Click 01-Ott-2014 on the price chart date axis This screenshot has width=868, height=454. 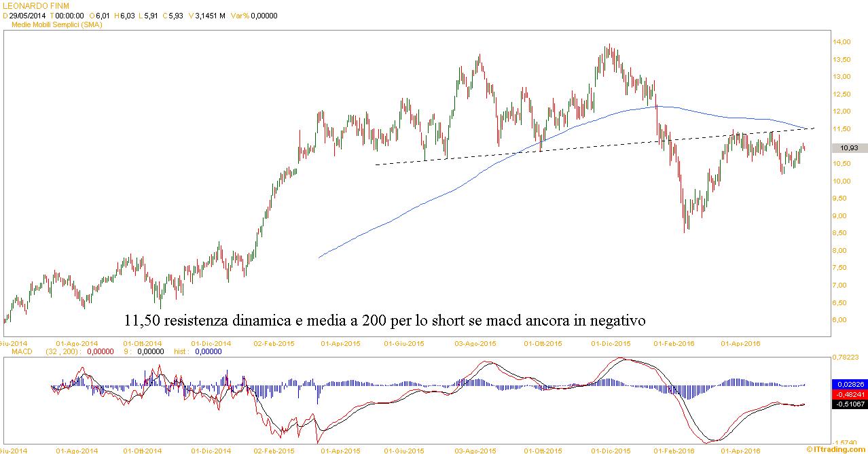click(x=143, y=343)
